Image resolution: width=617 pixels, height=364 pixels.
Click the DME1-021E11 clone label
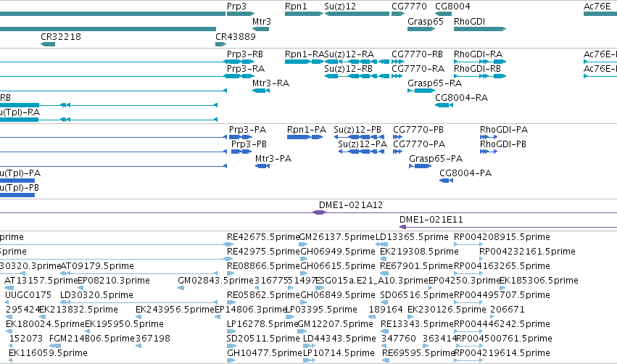tap(431, 220)
